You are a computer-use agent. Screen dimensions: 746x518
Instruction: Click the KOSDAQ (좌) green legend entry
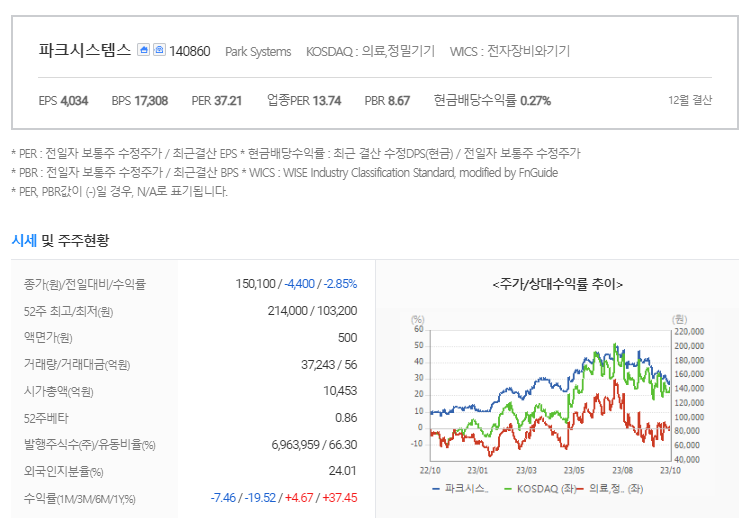point(540,489)
